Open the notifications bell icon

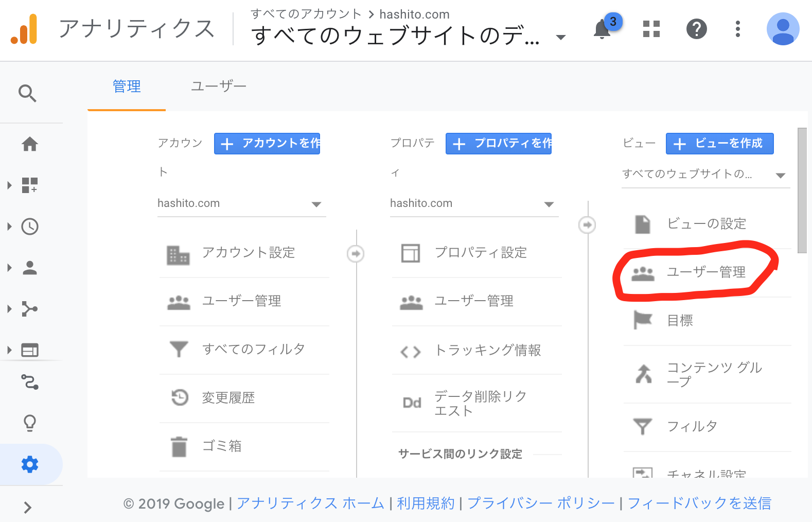tap(602, 29)
